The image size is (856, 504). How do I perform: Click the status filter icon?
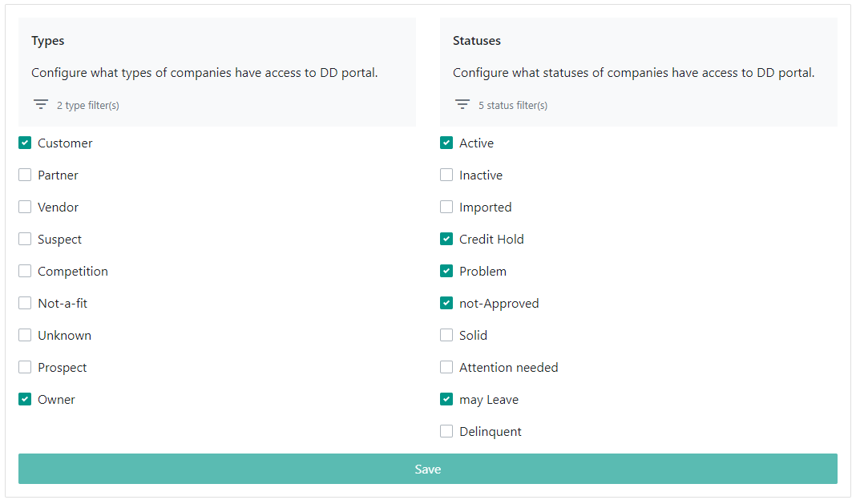(462, 105)
